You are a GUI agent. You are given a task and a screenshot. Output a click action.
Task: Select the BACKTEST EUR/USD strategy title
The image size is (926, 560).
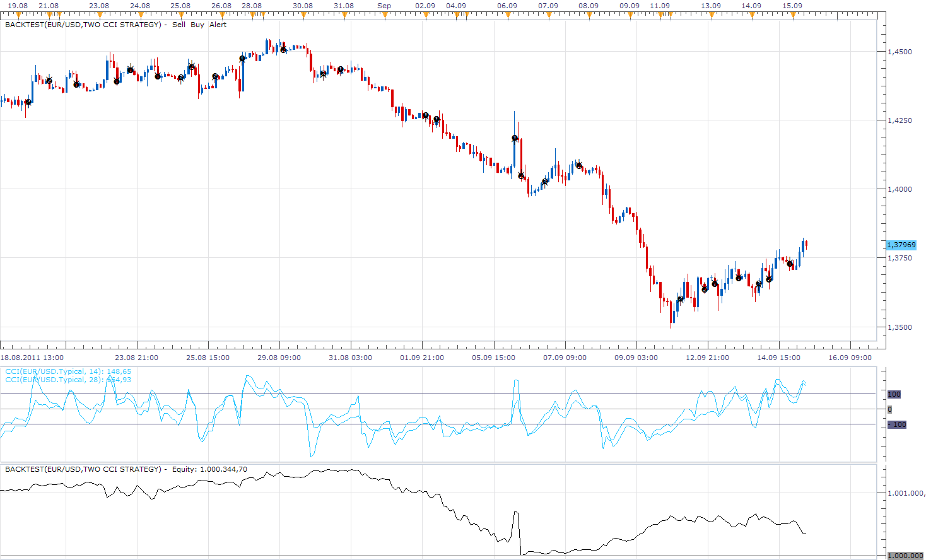pos(83,25)
